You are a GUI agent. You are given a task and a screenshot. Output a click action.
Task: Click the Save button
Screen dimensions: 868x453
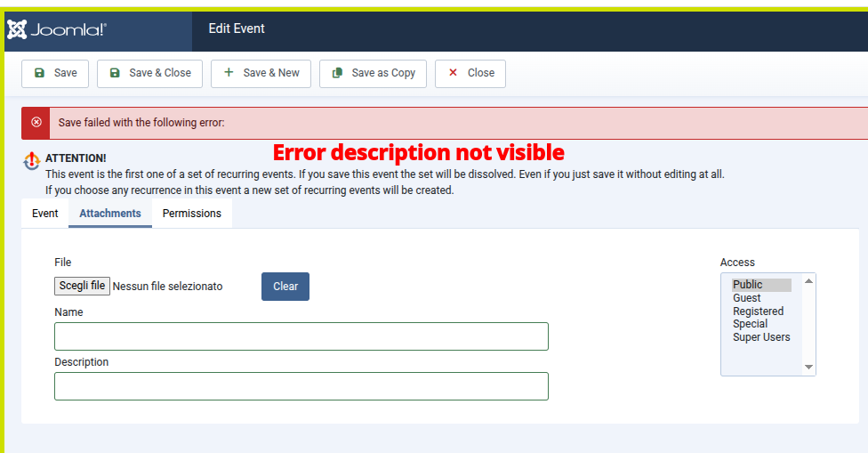tap(55, 73)
